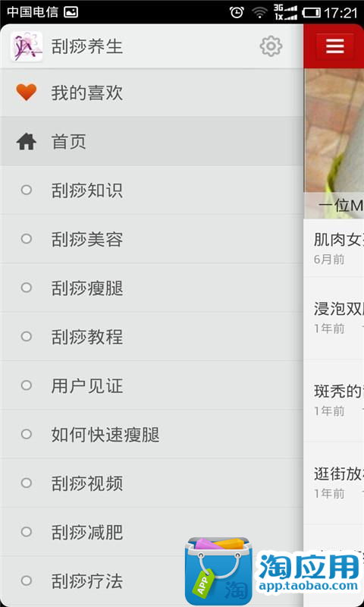This screenshot has width=364, height=607.
Task: Open the article starting with 肌肉女
Action: click(x=334, y=248)
